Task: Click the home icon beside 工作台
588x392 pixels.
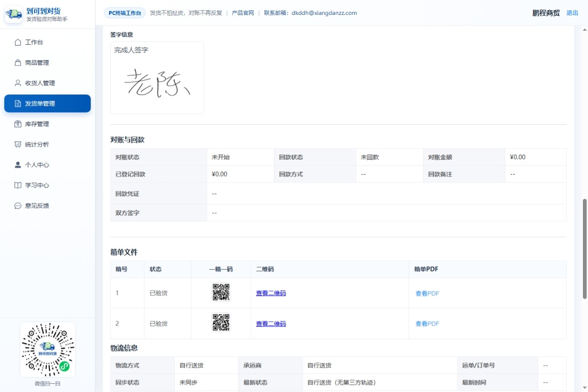Action: pyautogui.click(x=18, y=42)
